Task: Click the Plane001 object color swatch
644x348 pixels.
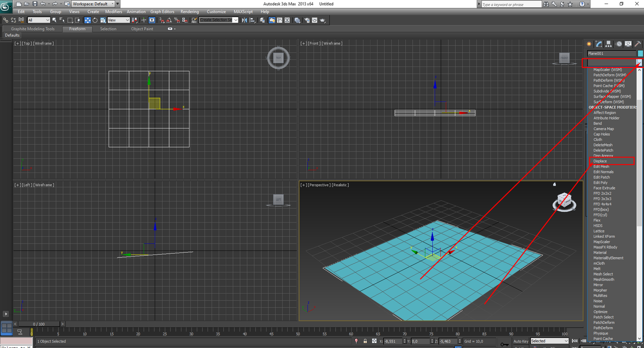Action: click(640, 53)
